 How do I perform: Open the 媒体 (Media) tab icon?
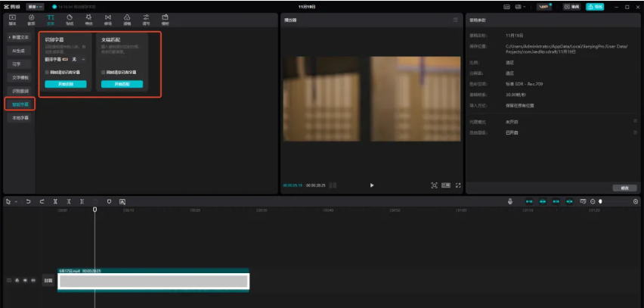pos(12,19)
